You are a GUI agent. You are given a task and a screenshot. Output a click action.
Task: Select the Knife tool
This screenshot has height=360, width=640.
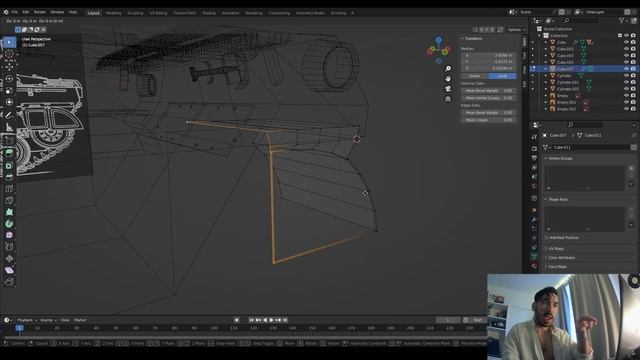click(9, 200)
